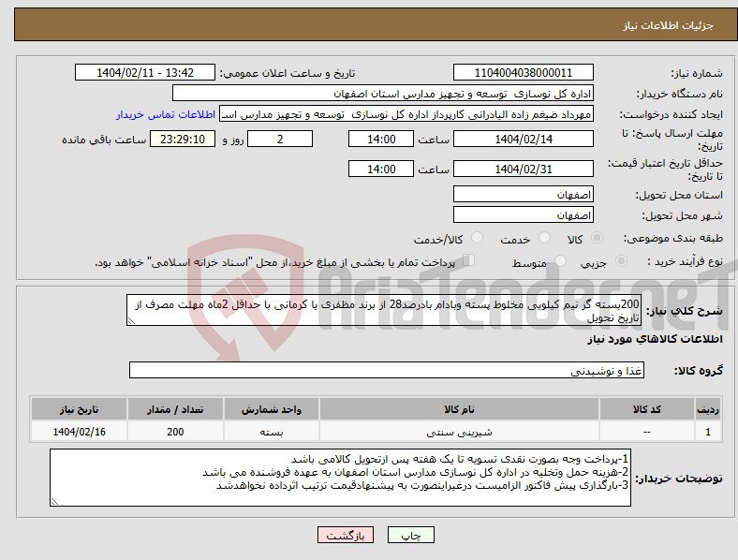Click the شرح کلی نیاز description textarea

pyautogui.click(x=383, y=311)
